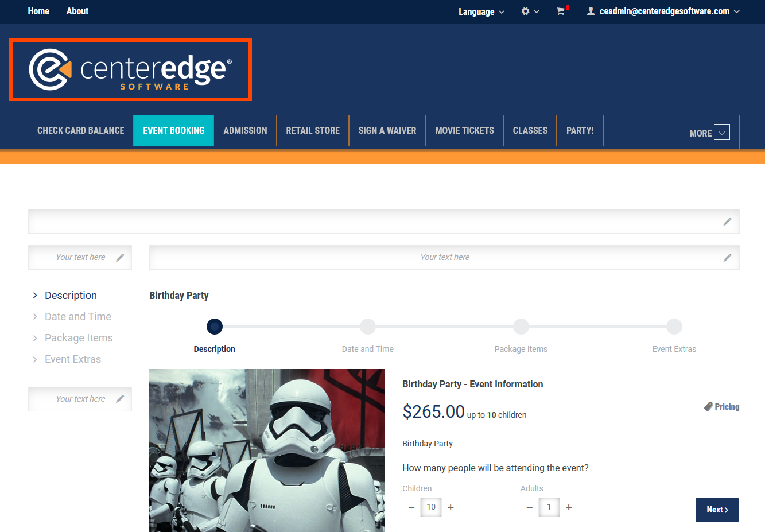
Task: Click the CenterEdge Software logo
Action: 130,69
